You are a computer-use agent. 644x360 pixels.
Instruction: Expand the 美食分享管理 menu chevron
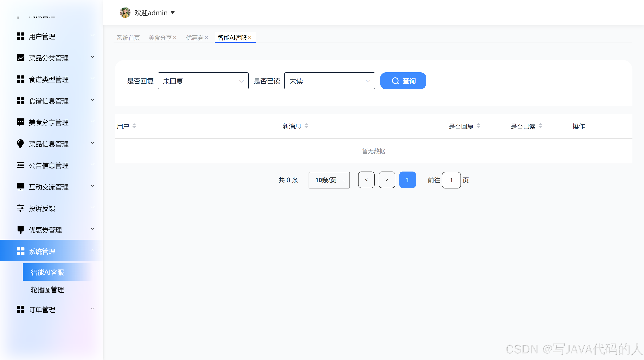[x=92, y=122]
